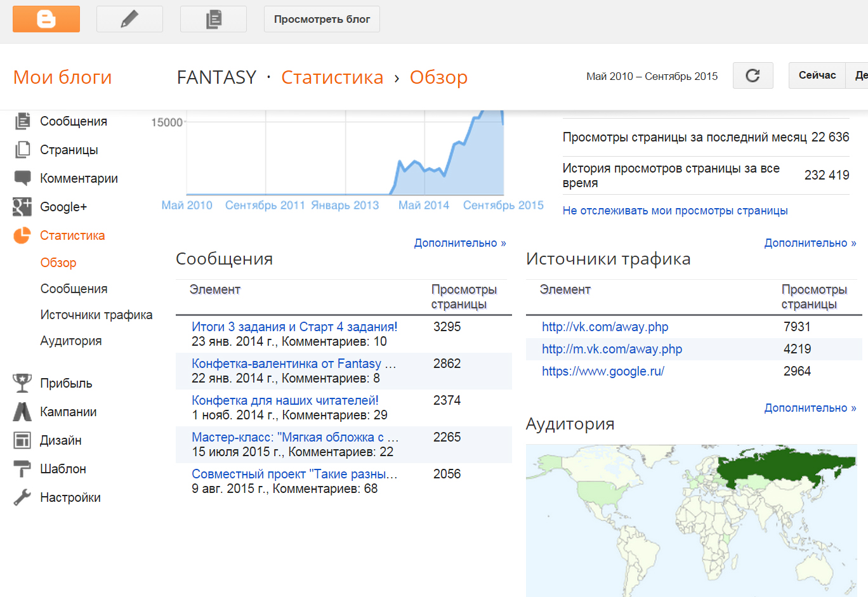
Task: Open post Совместный проект Такие разны…
Action: 294,474
